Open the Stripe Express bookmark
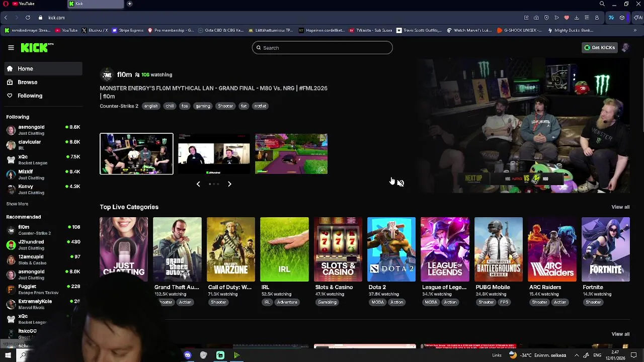Image resolution: width=644 pixels, height=362 pixels. pyautogui.click(x=128, y=30)
